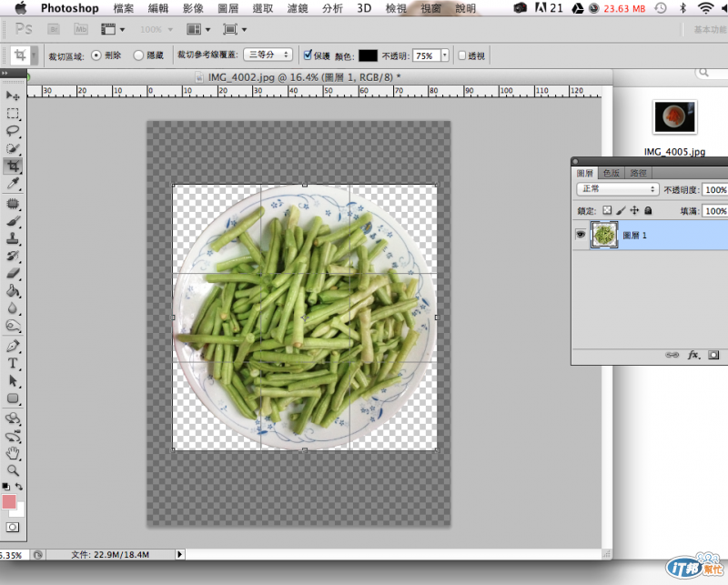Select the Dodge tool
Image resolution: width=728 pixels, height=585 pixels.
click(13, 326)
